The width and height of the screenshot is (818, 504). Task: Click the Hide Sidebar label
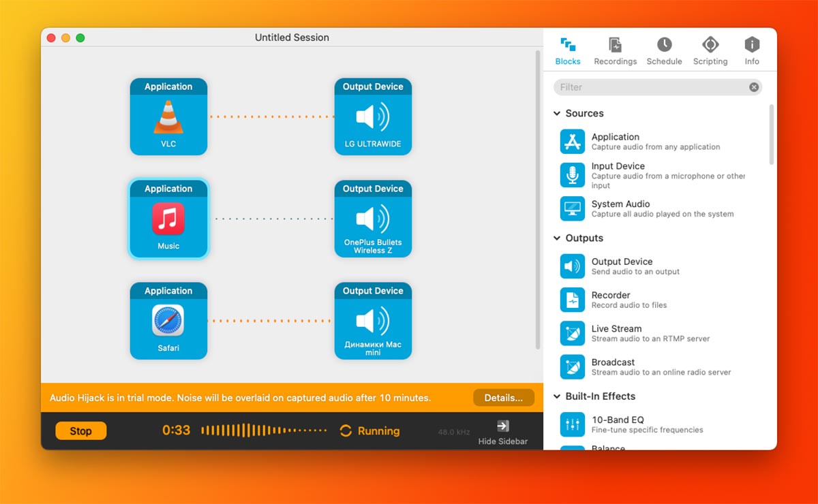(x=503, y=441)
